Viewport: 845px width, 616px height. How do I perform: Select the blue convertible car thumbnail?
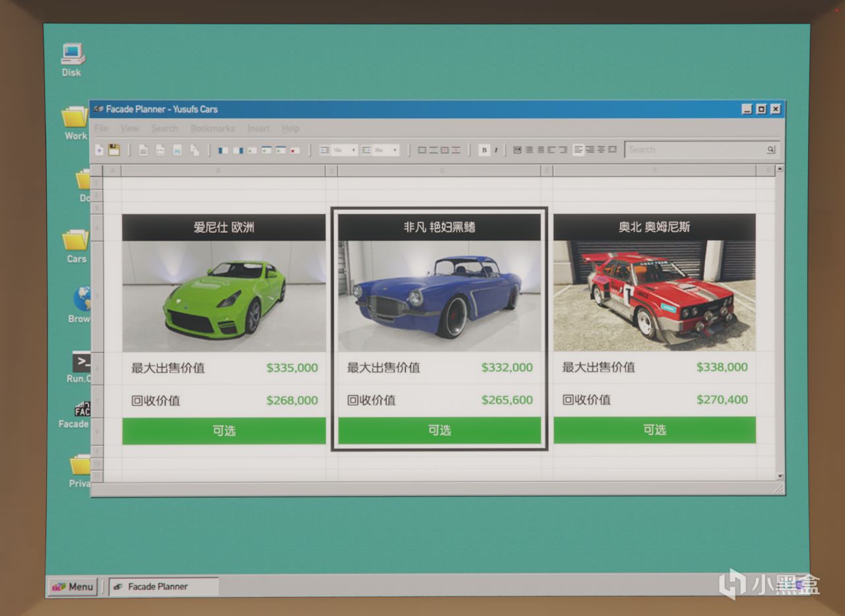click(x=440, y=296)
